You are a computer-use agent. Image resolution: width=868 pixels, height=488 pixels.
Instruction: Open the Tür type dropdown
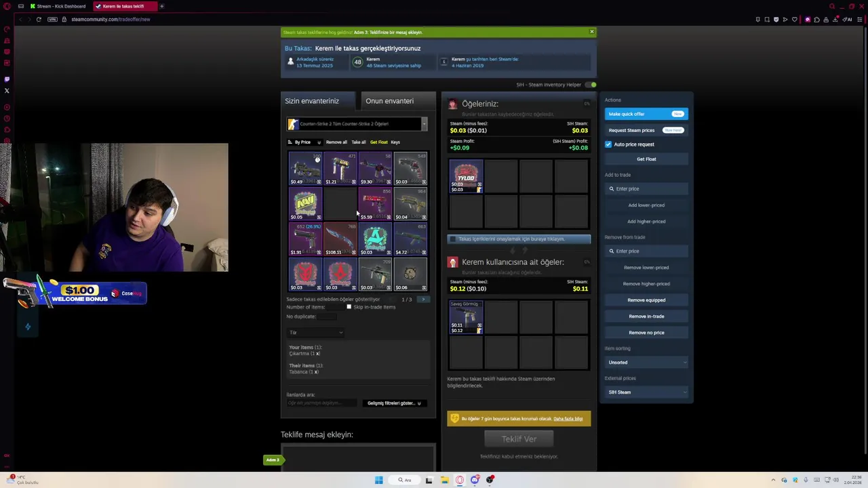(316, 333)
